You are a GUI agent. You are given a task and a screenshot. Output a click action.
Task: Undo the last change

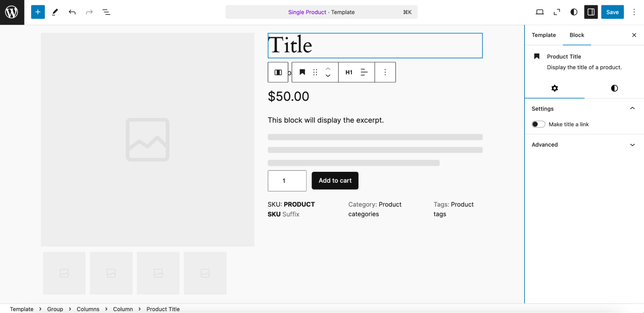point(72,12)
